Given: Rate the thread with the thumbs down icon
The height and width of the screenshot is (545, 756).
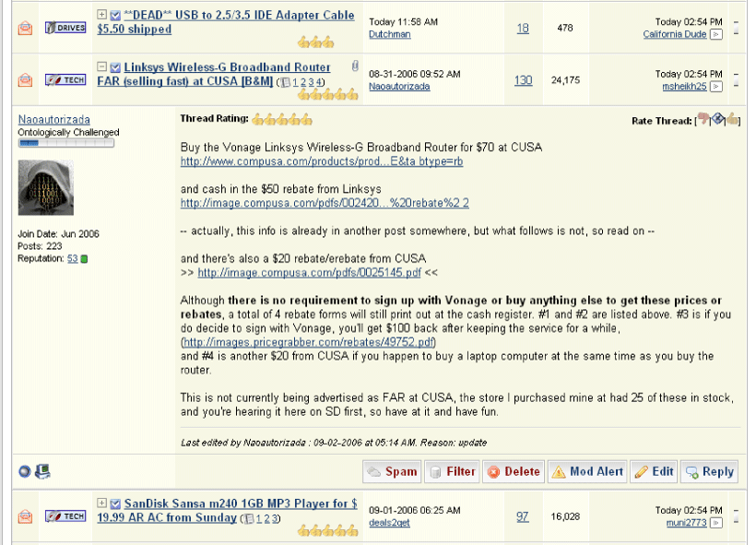Looking at the screenshot, I should tap(703, 119).
